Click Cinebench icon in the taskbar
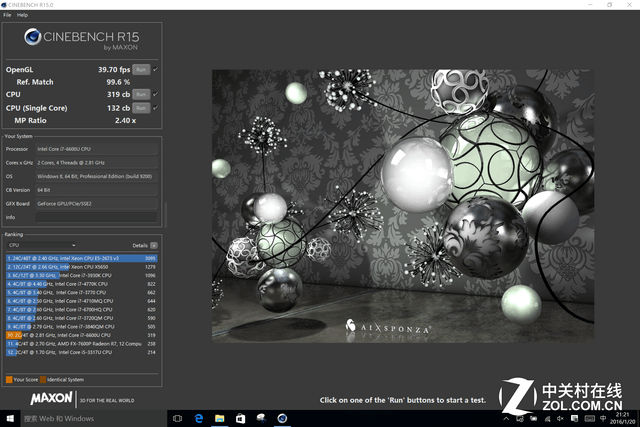The height and width of the screenshot is (427, 640). [x=283, y=418]
